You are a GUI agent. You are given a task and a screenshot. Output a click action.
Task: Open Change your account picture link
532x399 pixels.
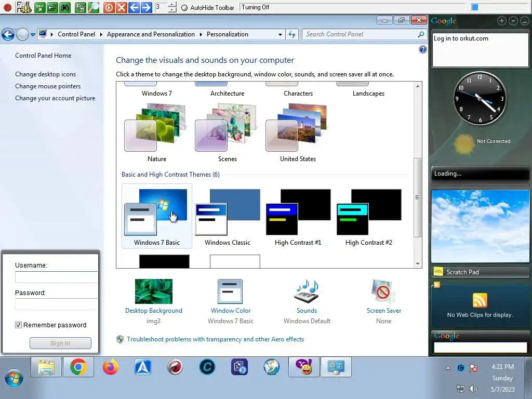click(55, 98)
